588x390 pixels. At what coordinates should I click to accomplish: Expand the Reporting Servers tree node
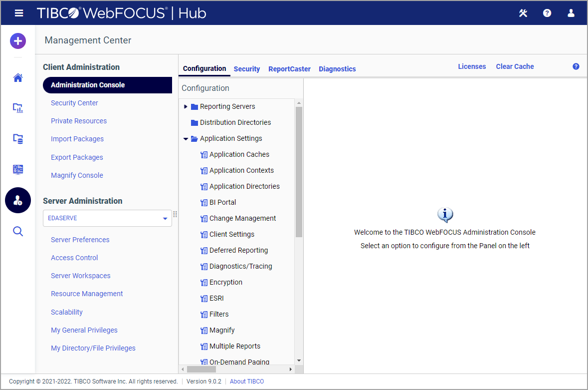(x=186, y=106)
